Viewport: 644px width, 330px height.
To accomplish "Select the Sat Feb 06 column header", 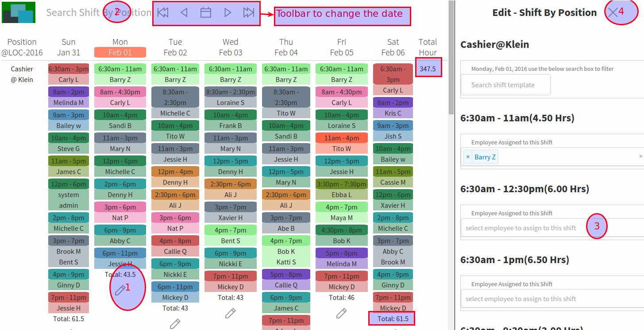I will click(x=393, y=47).
